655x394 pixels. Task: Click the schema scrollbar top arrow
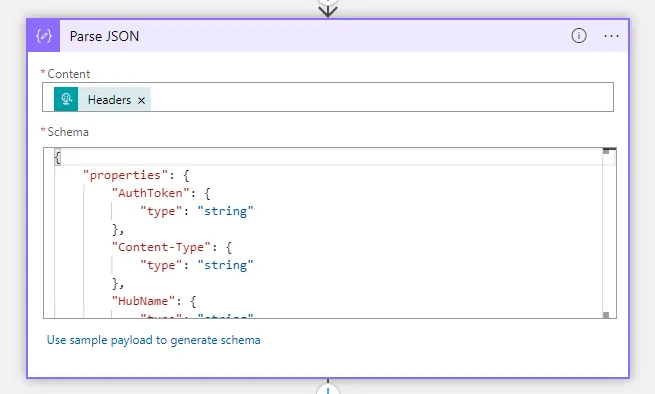pos(606,151)
